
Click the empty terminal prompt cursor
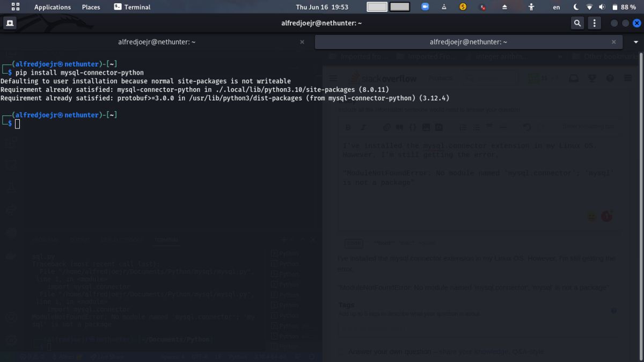(x=17, y=124)
